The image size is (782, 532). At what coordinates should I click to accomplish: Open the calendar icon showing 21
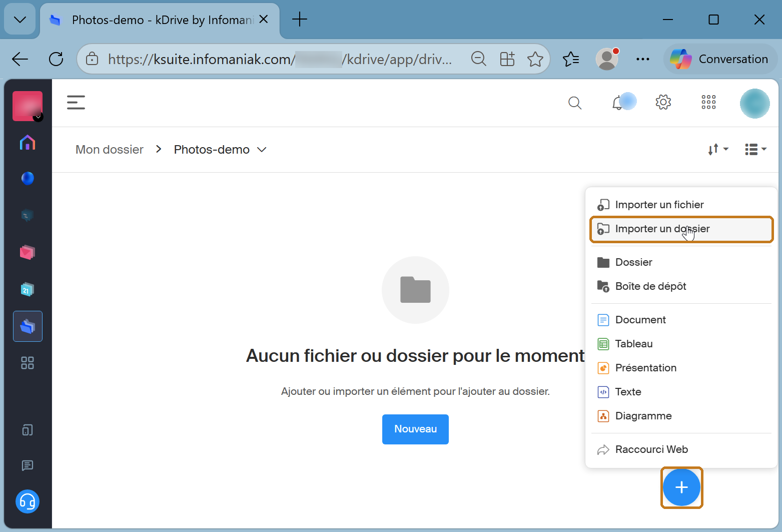28,289
